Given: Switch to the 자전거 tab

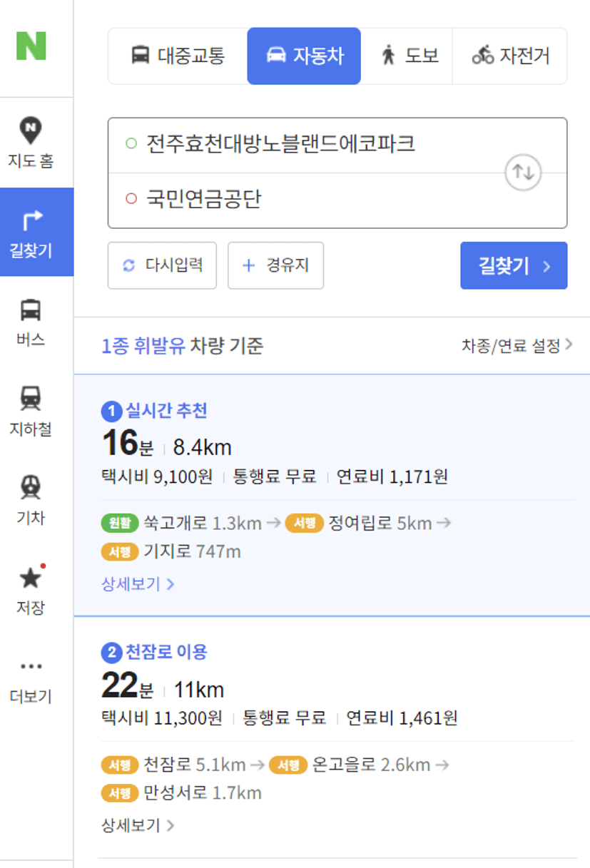Looking at the screenshot, I should tap(510, 56).
